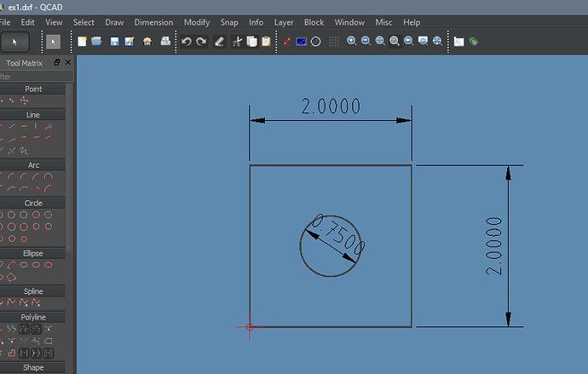Click the Open file folder icon
Screen dimensions: 588x374
click(96, 41)
